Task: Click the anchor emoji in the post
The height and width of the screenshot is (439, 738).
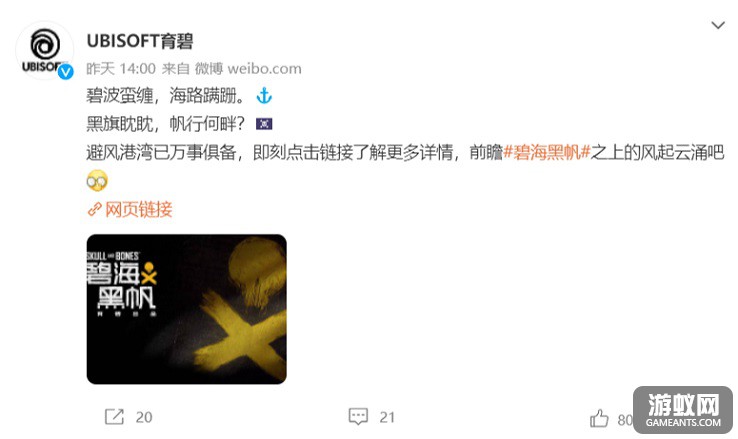Action: (264, 96)
